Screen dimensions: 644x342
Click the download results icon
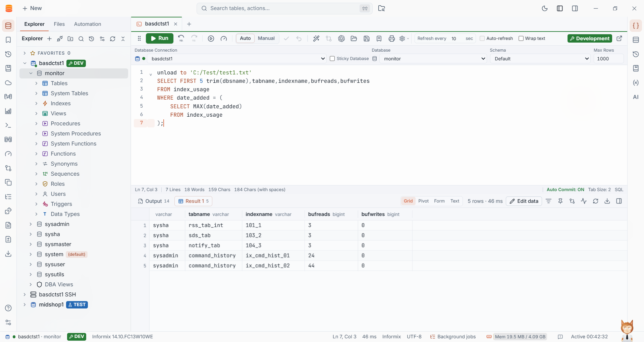pos(607,201)
